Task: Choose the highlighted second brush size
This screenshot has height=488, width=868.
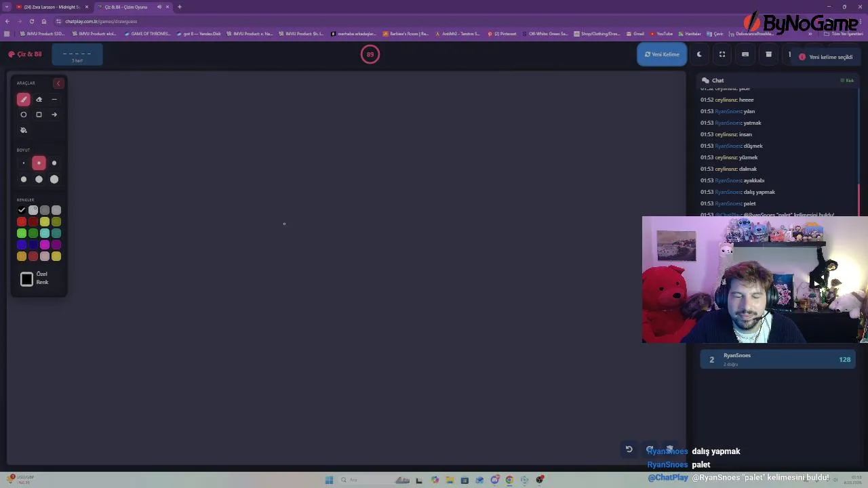Action: click(x=39, y=163)
